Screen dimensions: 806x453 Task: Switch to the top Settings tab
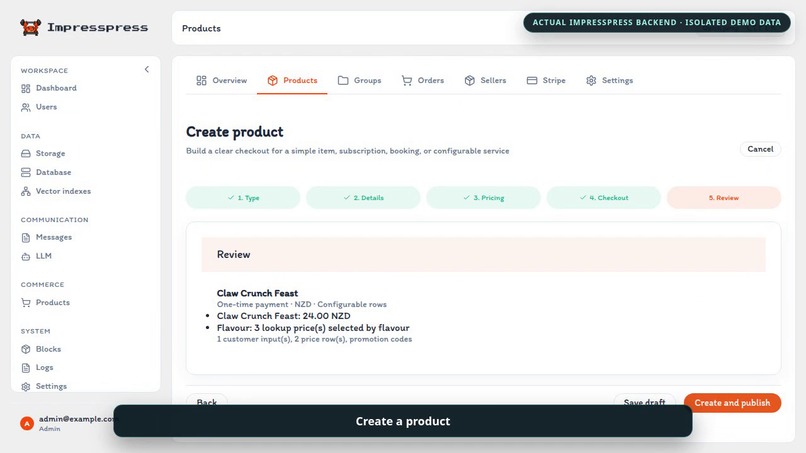pos(610,80)
